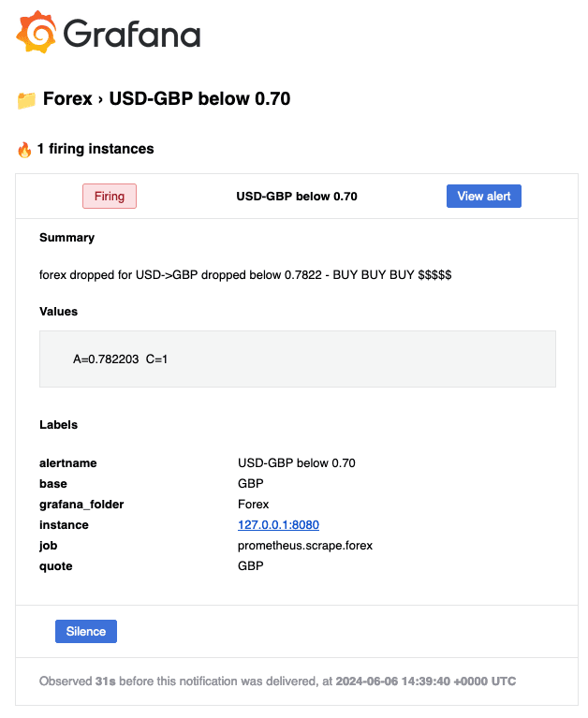
Task: Click the Summary section heading
Action: pos(66,238)
